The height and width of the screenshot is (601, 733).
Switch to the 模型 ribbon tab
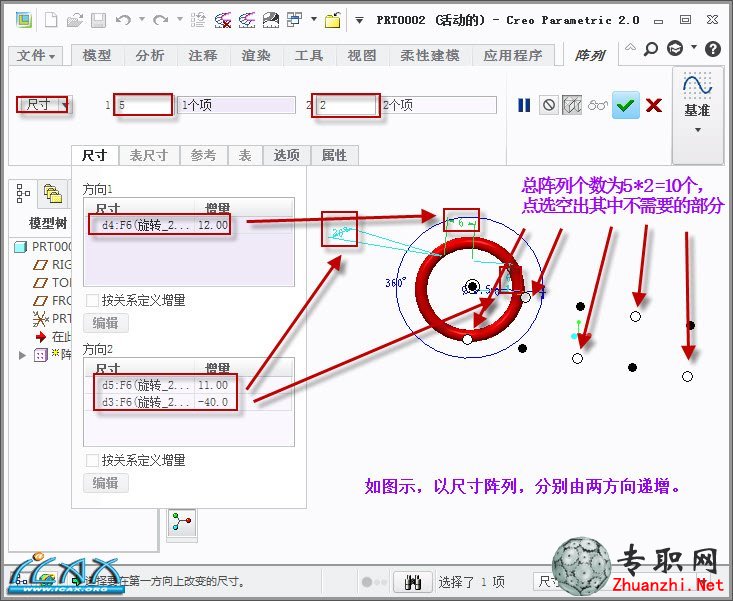tap(97, 56)
